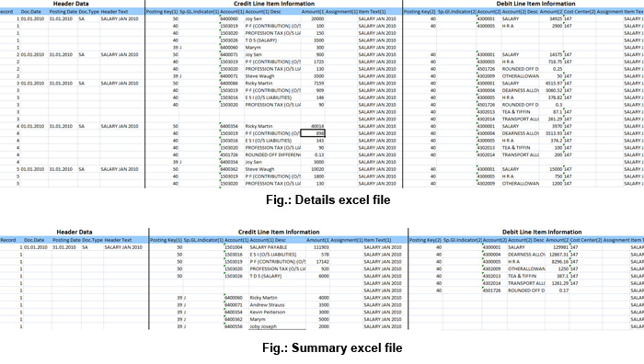Click Andrew Strauss in Summary file
The height and width of the screenshot is (364, 644).
pyautogui.click(x=267, y=305)
